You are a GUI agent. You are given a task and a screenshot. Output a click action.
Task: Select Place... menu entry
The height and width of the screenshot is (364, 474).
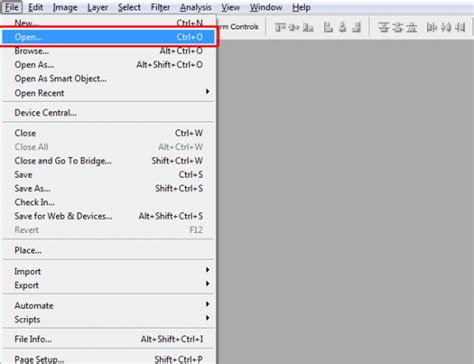click(108, 250)
